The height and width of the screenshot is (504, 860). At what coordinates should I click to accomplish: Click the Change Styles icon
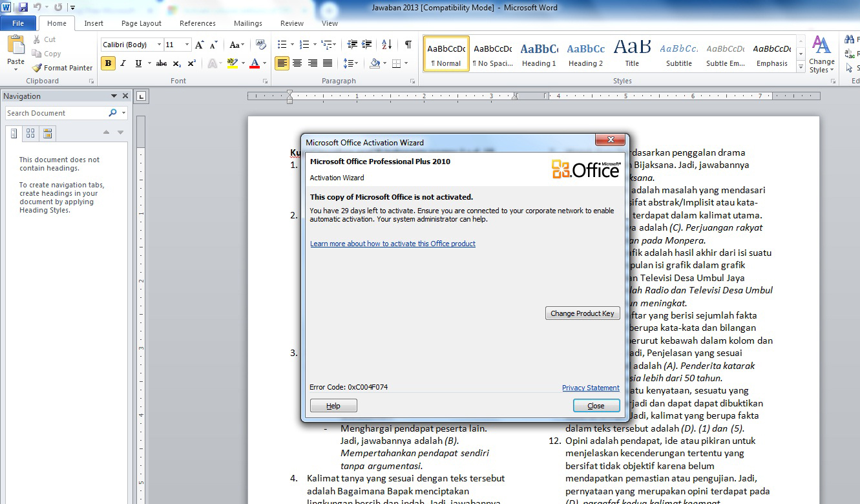pyautogui.click(x=821, y=54)
